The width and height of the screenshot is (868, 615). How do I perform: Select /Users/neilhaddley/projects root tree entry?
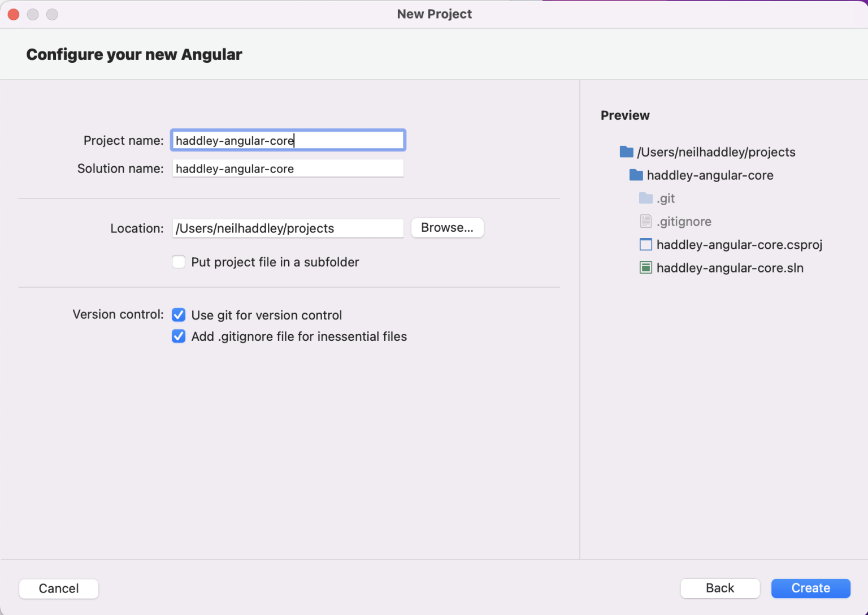pyautogui.click(x=716, y=152)
